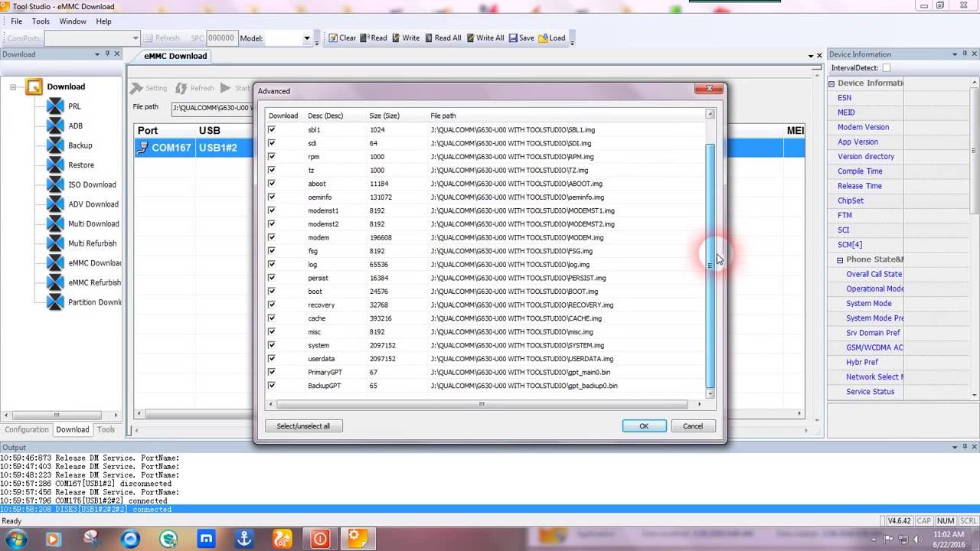
Task: Open the ComPorts dropdown
Action: pyautogui.click(x=136, y=38)
